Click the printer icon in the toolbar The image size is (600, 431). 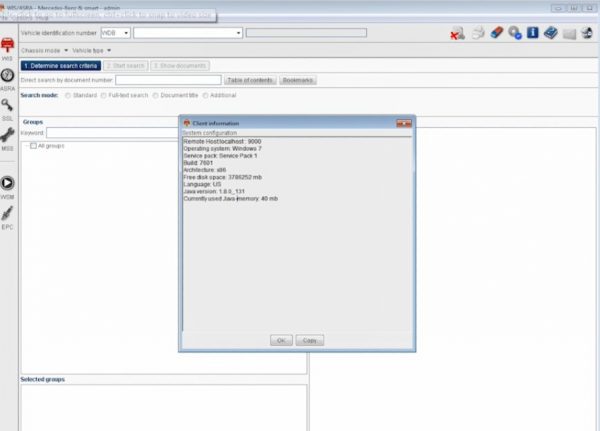478,33
